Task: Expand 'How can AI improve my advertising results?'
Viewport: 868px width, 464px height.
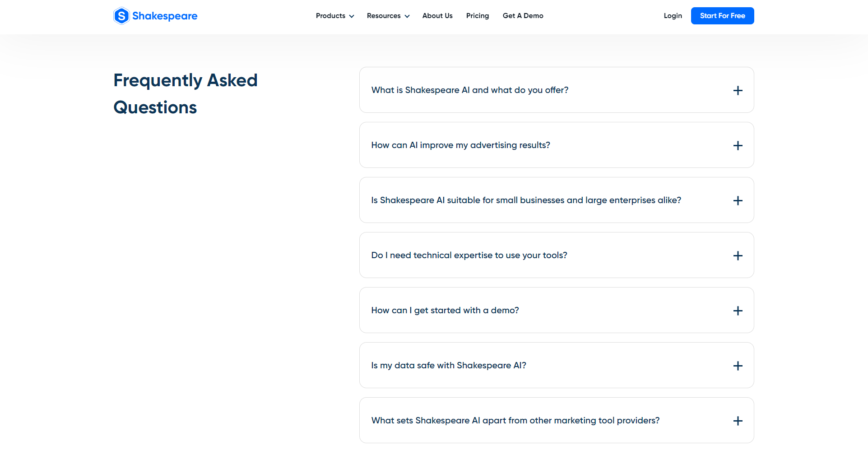Action: (460, 145)
